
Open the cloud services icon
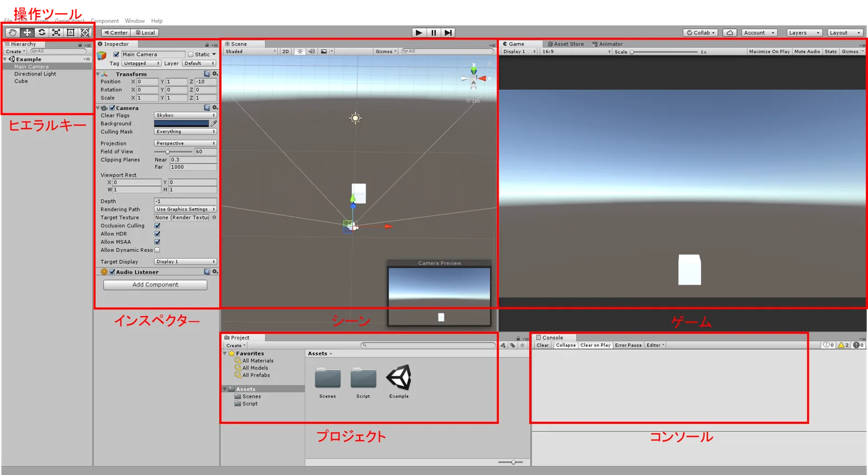tap(730, 33)
